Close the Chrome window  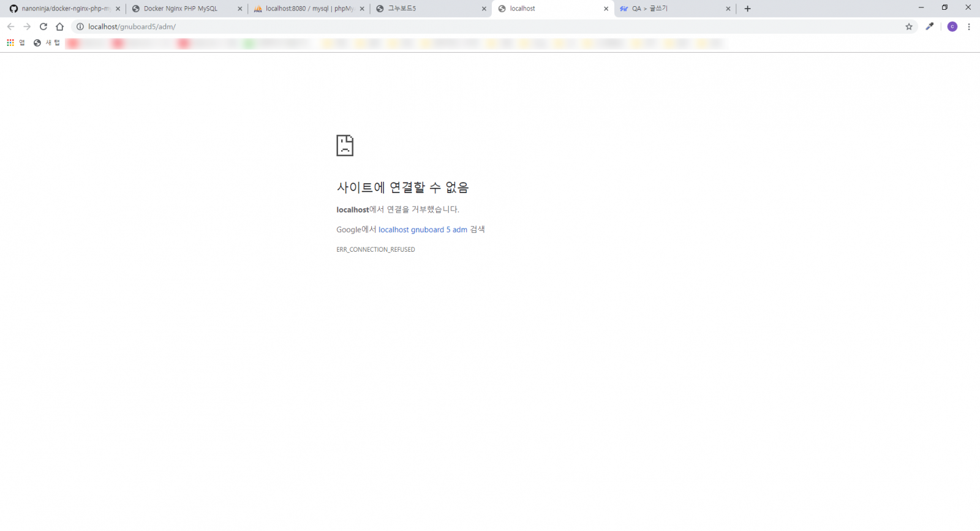[x=968, y=7]
